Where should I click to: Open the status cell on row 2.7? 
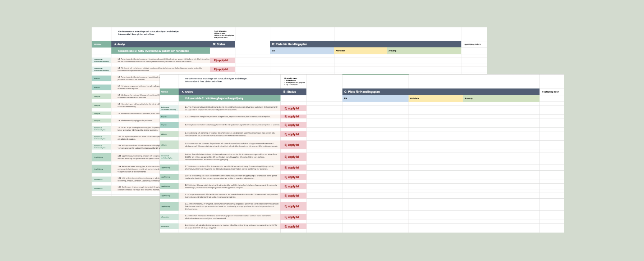(293, 167)
